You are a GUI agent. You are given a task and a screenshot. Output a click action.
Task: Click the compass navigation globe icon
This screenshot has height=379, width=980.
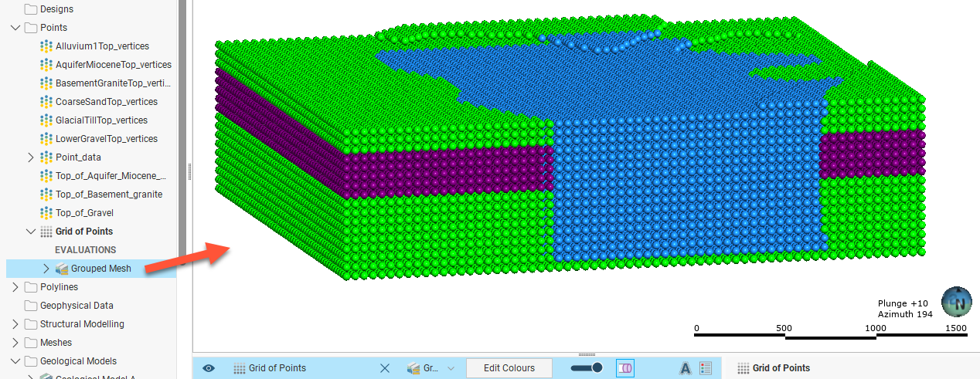pyautogui.click(x=956, y=303)
